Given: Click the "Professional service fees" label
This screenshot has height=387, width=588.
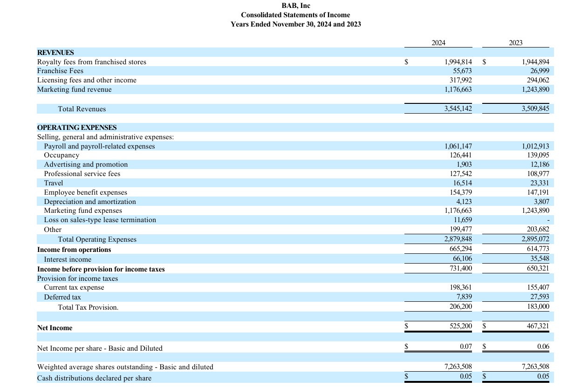Looking at the screenshot, I should [82, 174].
